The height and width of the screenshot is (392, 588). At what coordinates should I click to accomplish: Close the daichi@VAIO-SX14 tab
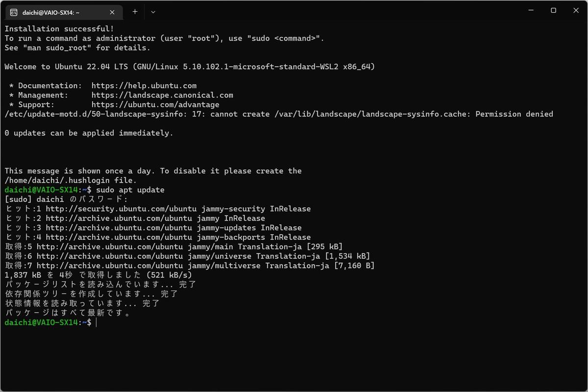click(112, 12)
